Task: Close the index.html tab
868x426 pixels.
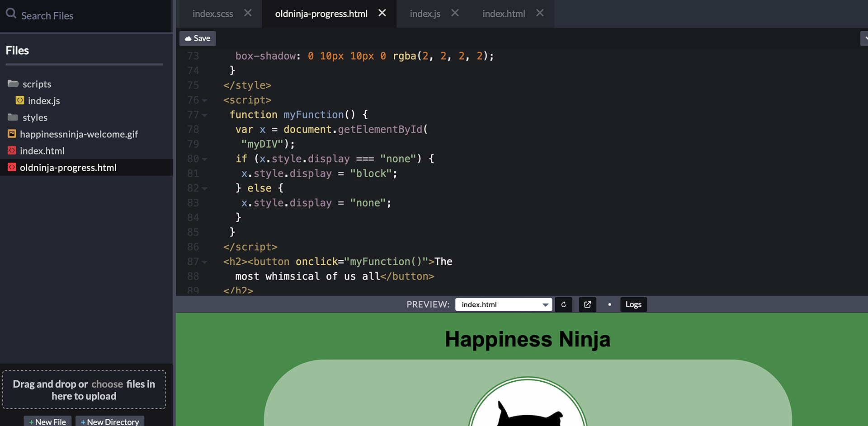Action: (x=540, y=13)
